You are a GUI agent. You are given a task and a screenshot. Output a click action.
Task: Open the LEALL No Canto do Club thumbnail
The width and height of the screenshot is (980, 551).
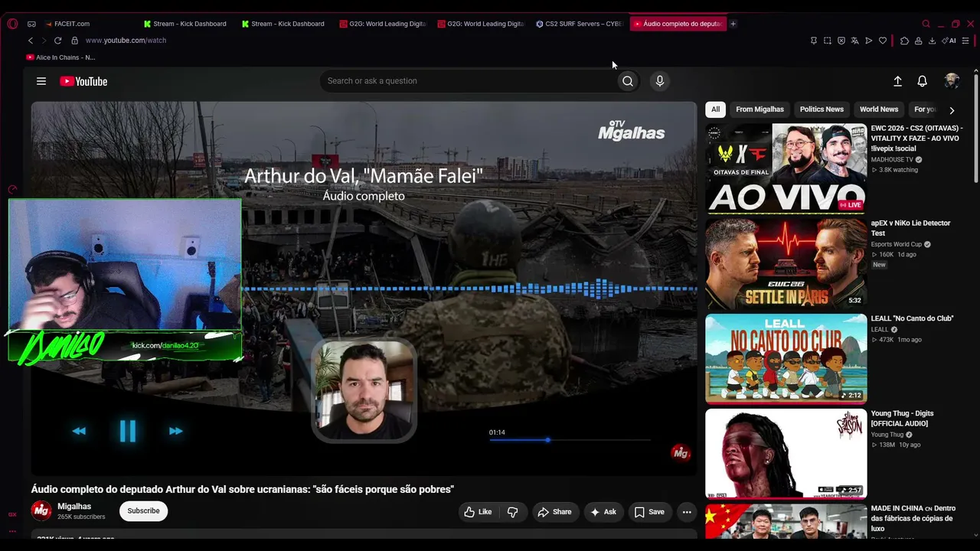tap(786, 359)
